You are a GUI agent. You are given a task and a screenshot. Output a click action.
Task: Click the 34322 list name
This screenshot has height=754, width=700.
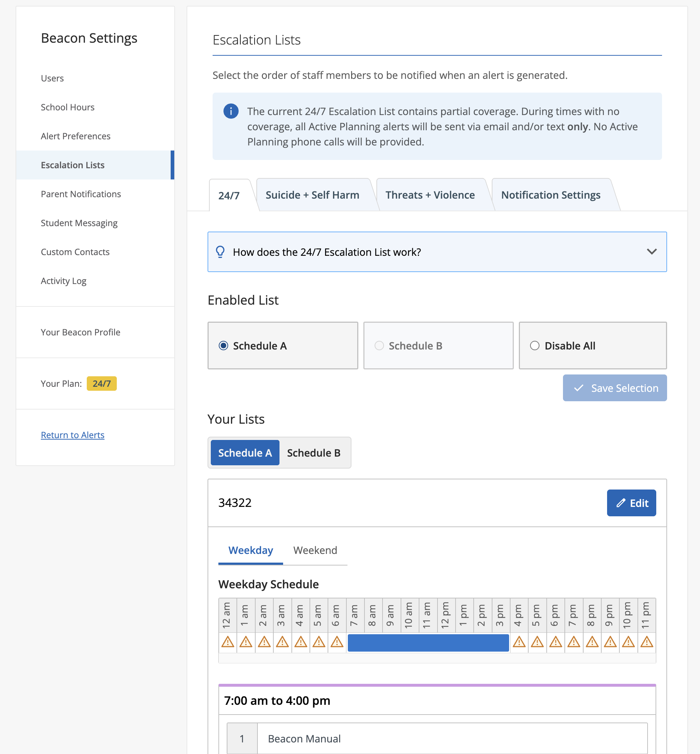pos(235,503)
